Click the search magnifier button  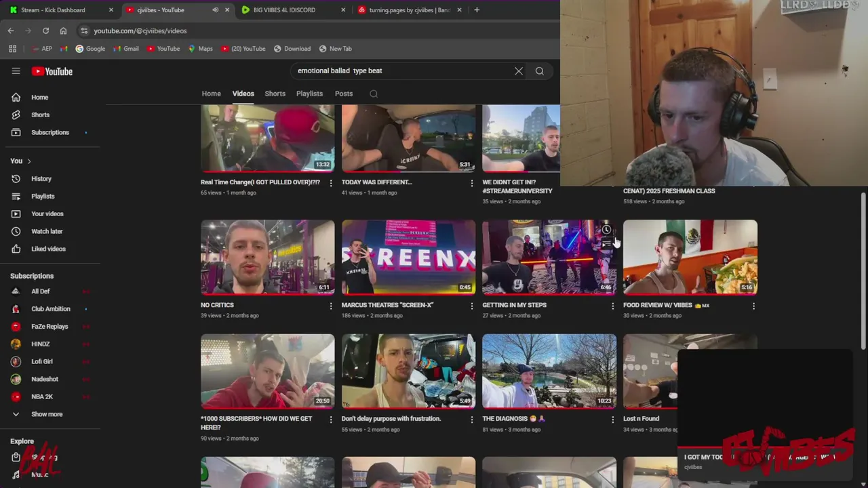[x=540, y=70]
